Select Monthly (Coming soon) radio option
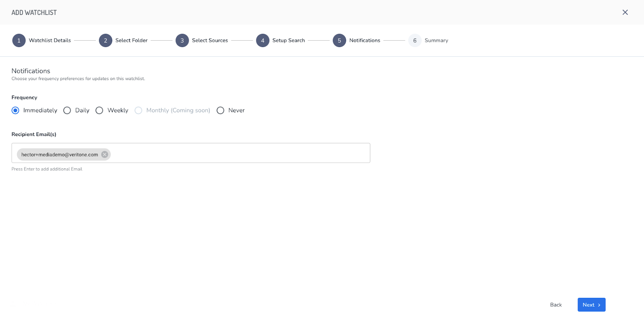 coord(138,110)
